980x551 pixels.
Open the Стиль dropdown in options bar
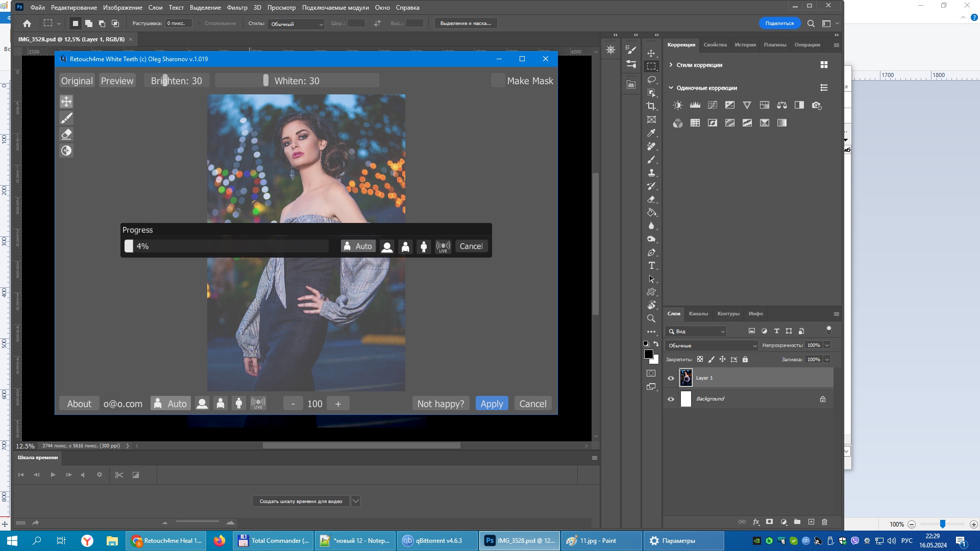296,24
